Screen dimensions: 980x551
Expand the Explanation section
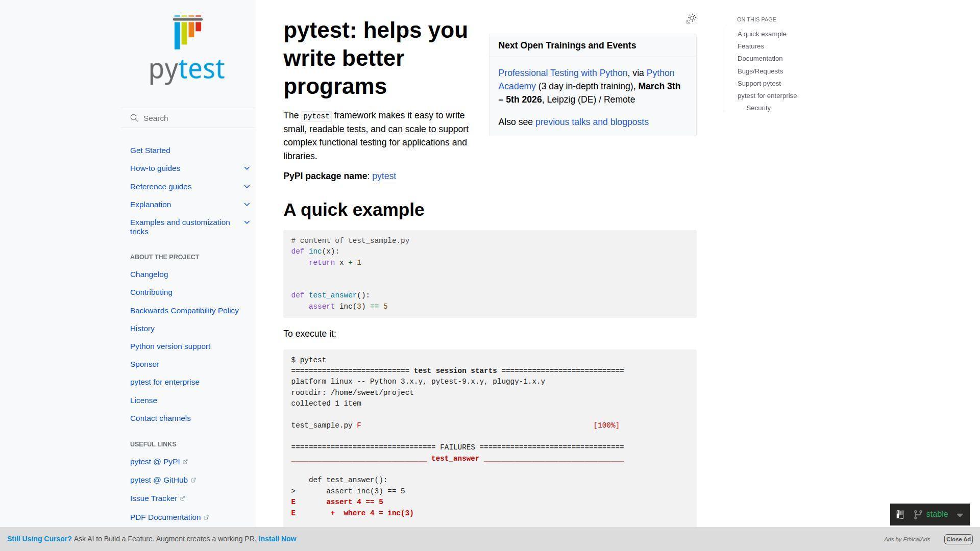click(247, 204)
